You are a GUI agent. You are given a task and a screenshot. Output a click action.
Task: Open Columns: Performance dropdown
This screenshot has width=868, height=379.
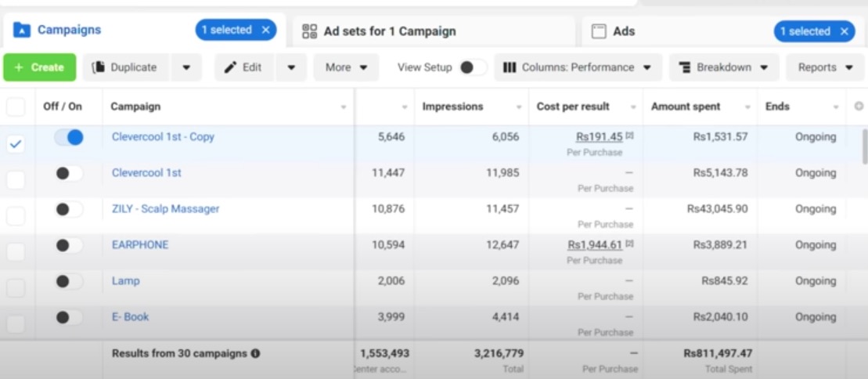[578, 67]
